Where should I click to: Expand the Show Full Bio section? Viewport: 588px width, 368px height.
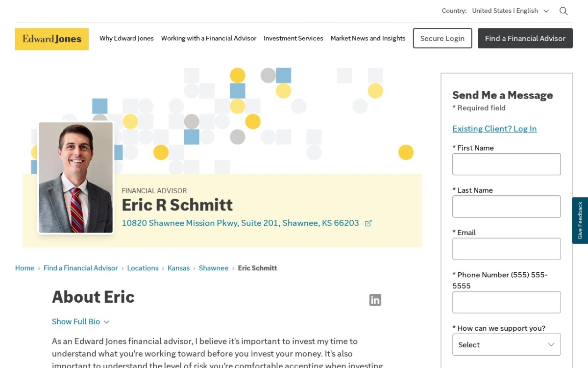(x=81, y=322)
